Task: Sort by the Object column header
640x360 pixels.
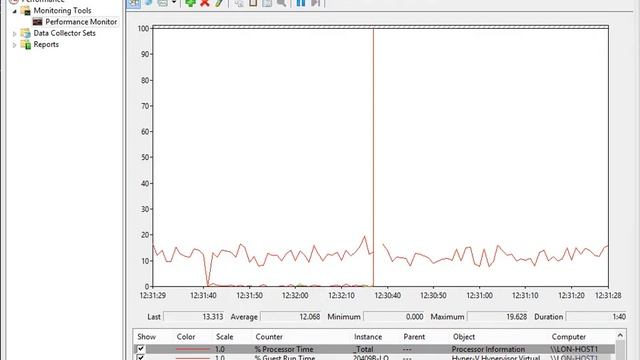Action: click(x=464, y=337)
